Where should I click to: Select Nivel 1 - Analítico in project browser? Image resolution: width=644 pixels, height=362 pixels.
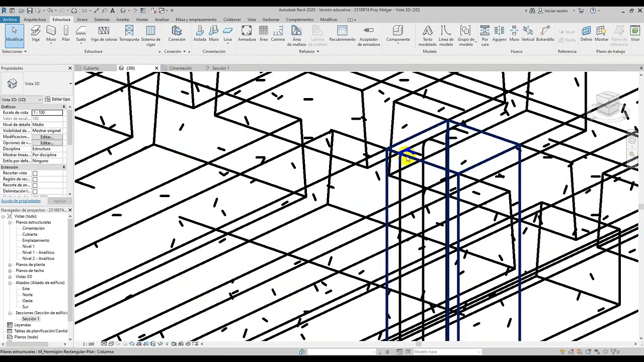point(38,252)
